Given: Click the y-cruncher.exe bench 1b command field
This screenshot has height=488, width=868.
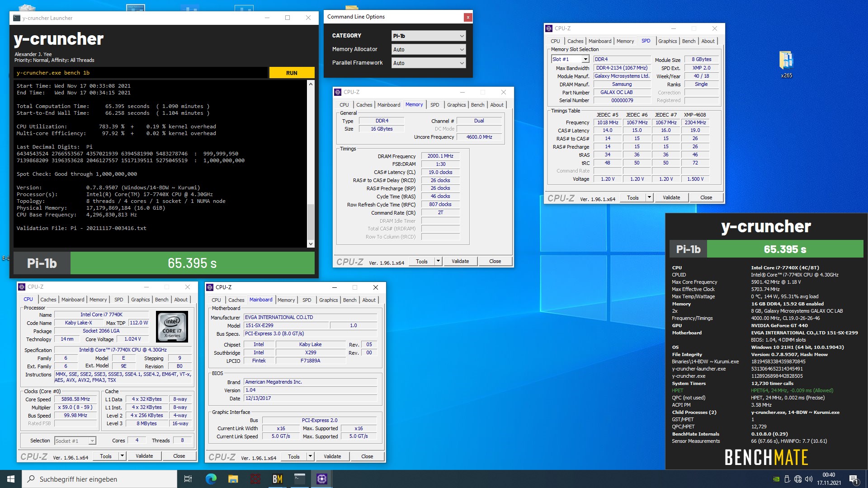Looking at the screenshot, I should pos(141,73).
